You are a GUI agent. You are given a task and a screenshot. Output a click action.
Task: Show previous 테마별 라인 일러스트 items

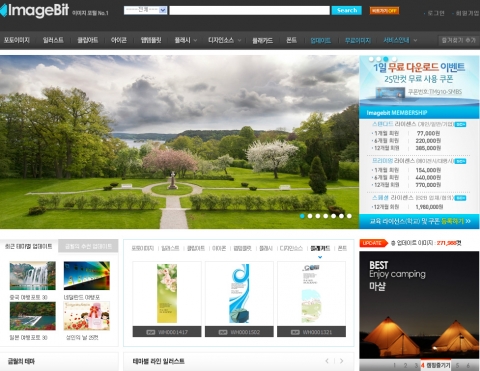click(x=327, y=361)
